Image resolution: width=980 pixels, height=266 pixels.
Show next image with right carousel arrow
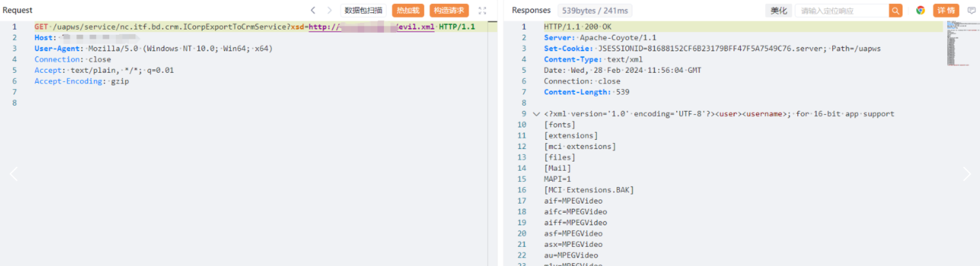coord(966,173)
